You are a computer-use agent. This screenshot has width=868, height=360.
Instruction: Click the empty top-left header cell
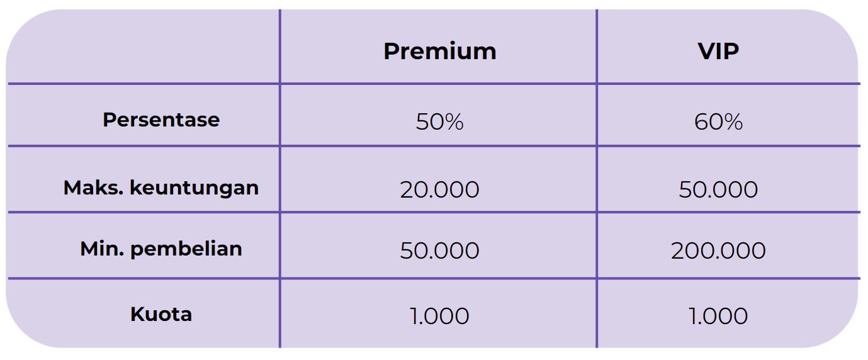point(144,46)
